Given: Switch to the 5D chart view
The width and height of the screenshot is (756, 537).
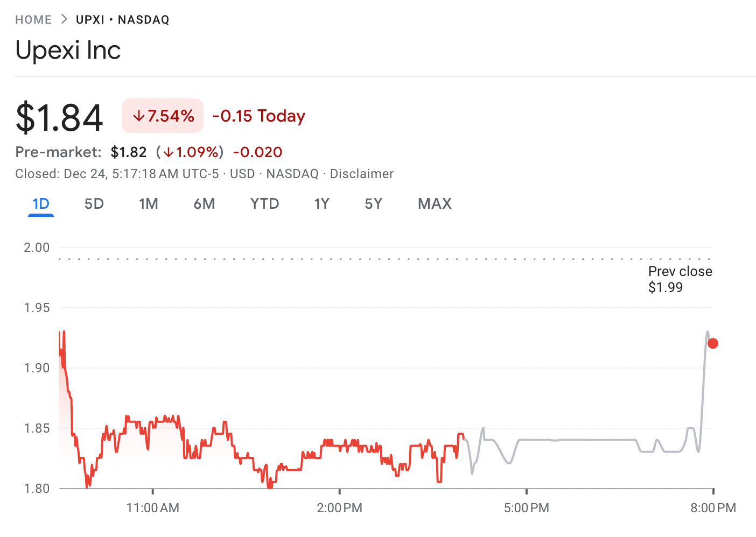Looking at the screenshot, I should (94, 203).
